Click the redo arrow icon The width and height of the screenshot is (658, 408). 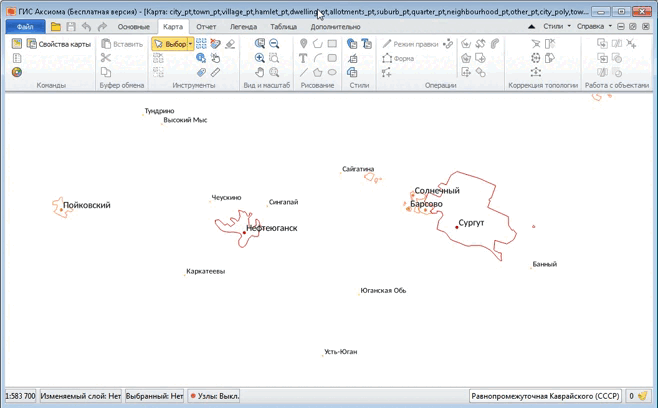(x=102, y=27)
